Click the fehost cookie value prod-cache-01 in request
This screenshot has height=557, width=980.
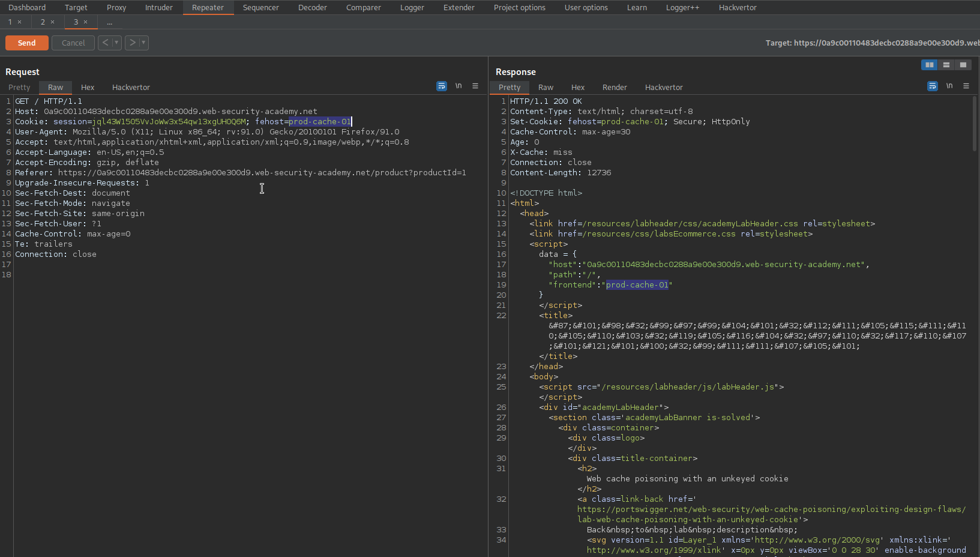point(320,121)
